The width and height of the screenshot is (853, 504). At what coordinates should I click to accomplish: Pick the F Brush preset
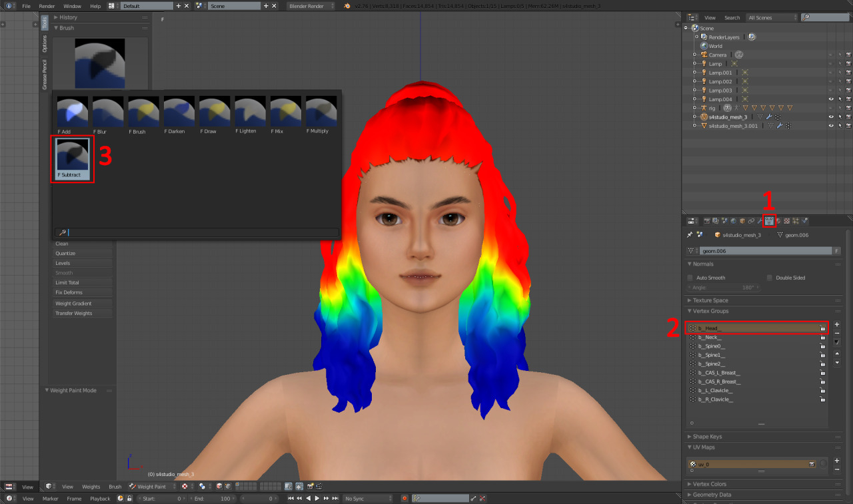coord(144,115)
